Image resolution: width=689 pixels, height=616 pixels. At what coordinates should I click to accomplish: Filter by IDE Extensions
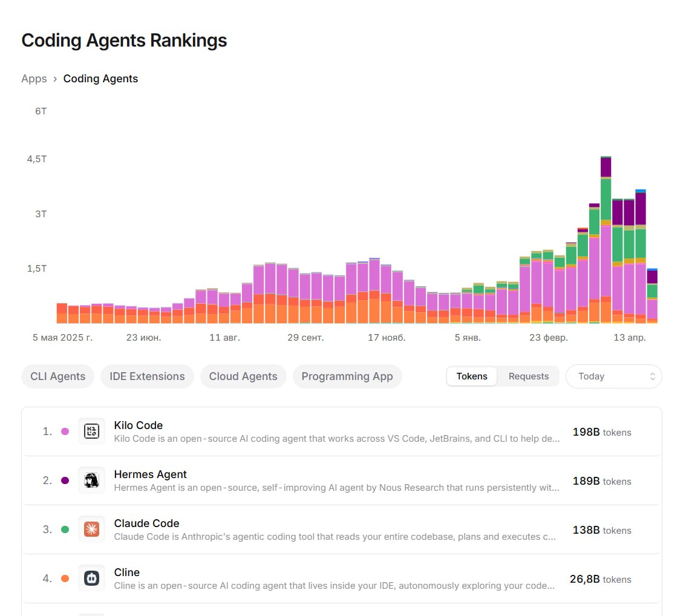click(147, 376)
